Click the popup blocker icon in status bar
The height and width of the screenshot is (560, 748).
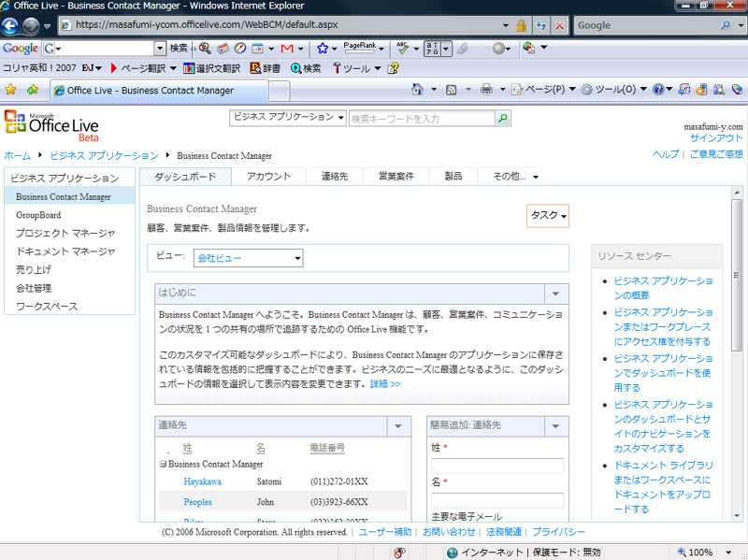point(399,553)
